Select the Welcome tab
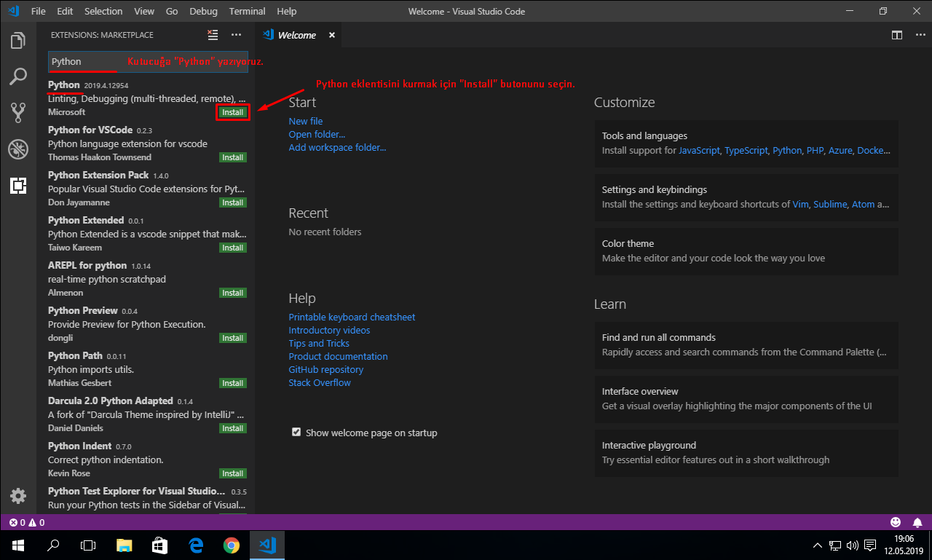932x560 pixels. coord(296,34)
